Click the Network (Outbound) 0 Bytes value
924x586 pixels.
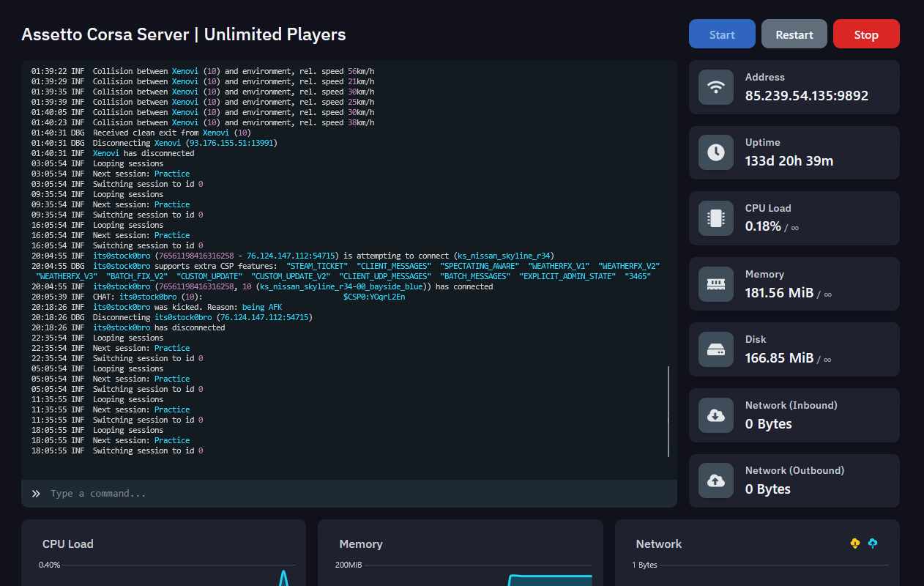click(768, 489)
